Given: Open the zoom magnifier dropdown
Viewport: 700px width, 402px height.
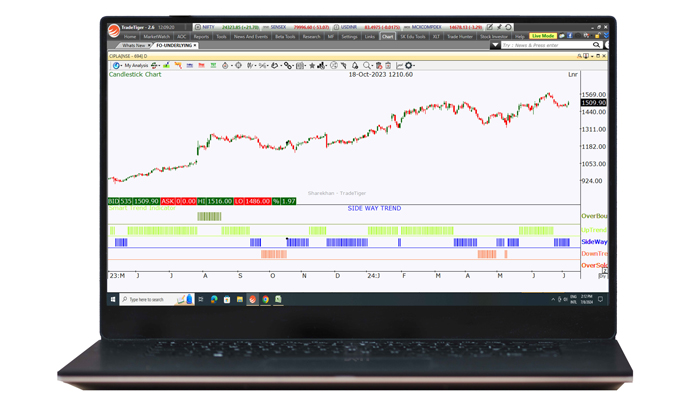Looking at the screenshot, I should coord(367,66).
